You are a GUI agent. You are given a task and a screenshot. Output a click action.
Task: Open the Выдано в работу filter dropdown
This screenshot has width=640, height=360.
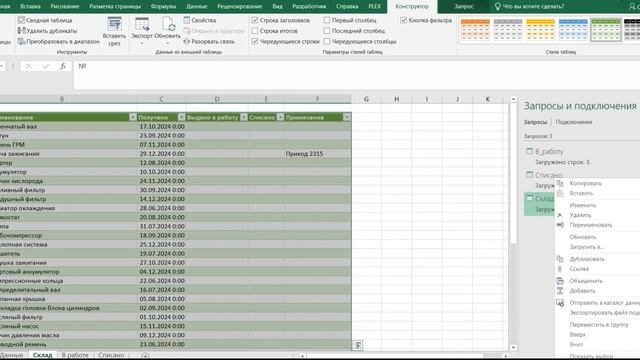244,117
